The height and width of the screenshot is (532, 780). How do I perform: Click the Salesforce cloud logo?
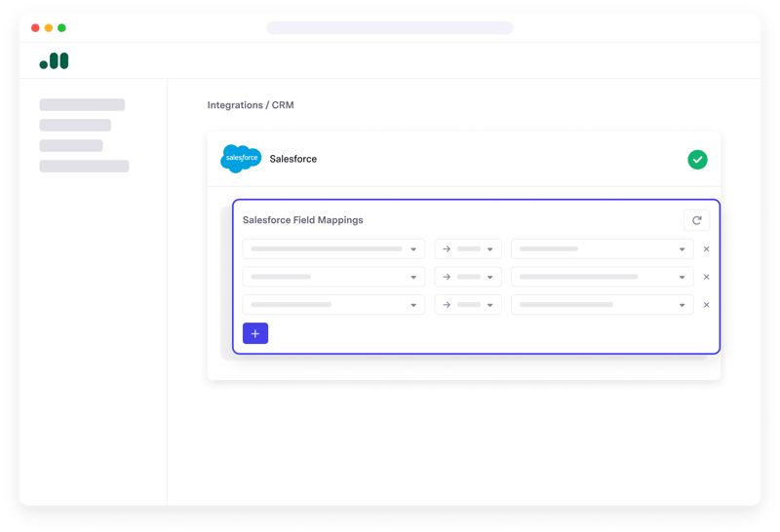click(x=241, y=159)
